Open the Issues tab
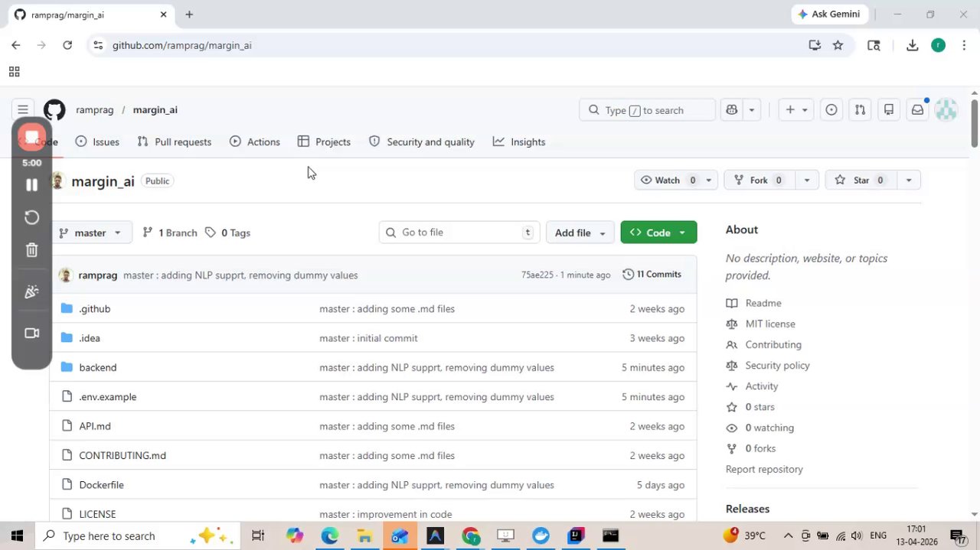 (x=97, y=142)
